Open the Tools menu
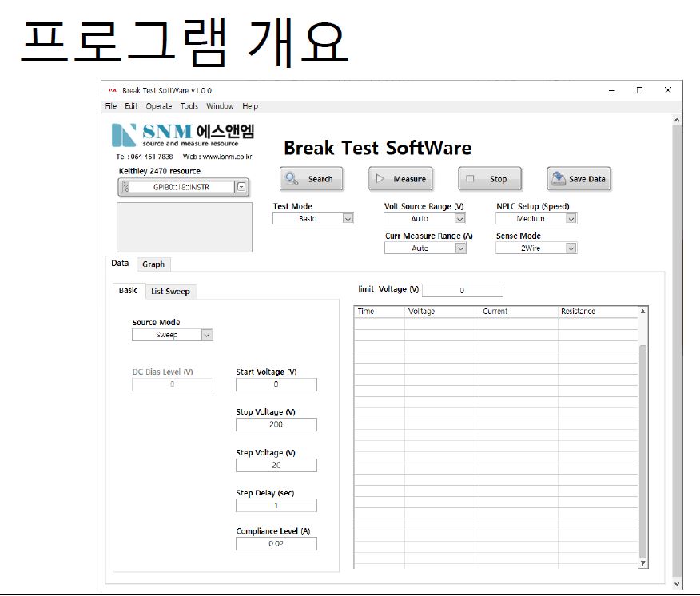Image resolution: width=700 pixels, height=596 pixels. pos(189,106)
